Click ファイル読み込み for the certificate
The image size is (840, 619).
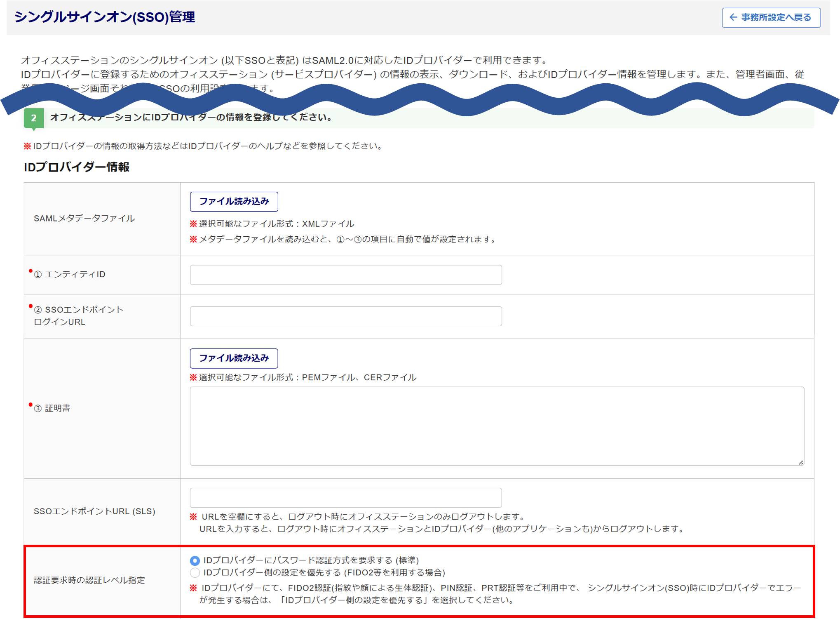point(234,358)
